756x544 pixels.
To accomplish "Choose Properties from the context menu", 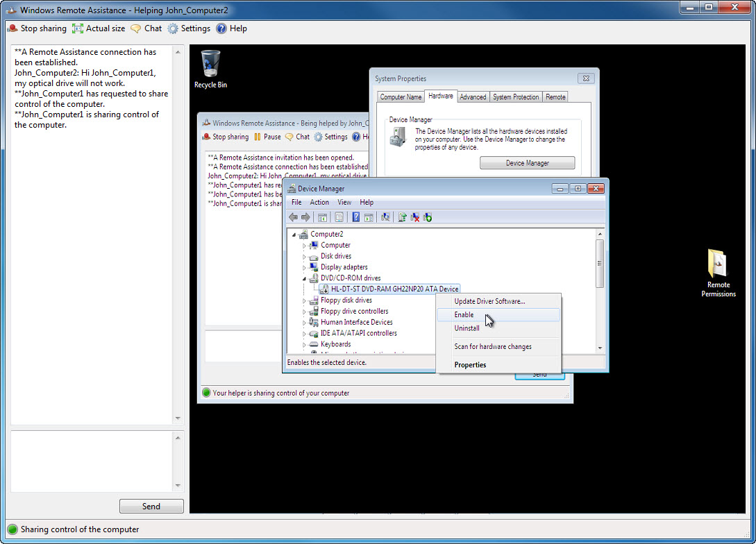I will 498,365.
